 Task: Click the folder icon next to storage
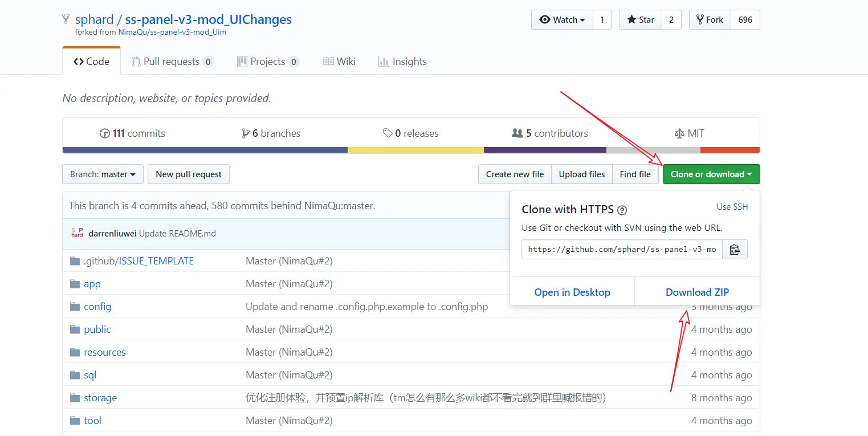coord(75,398)
